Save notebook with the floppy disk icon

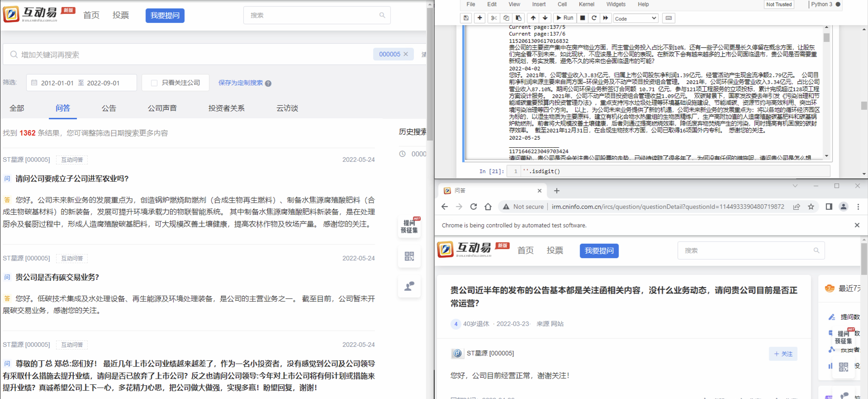point(466,18)
